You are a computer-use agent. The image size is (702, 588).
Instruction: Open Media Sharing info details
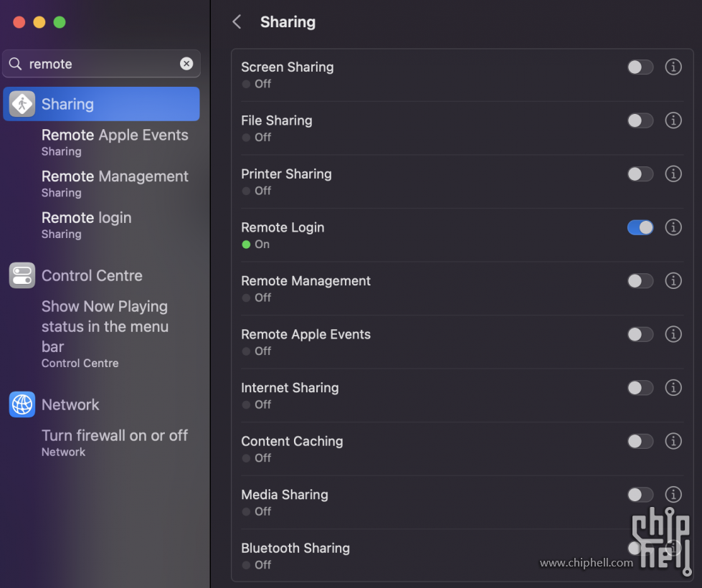[x=673, y=494]
